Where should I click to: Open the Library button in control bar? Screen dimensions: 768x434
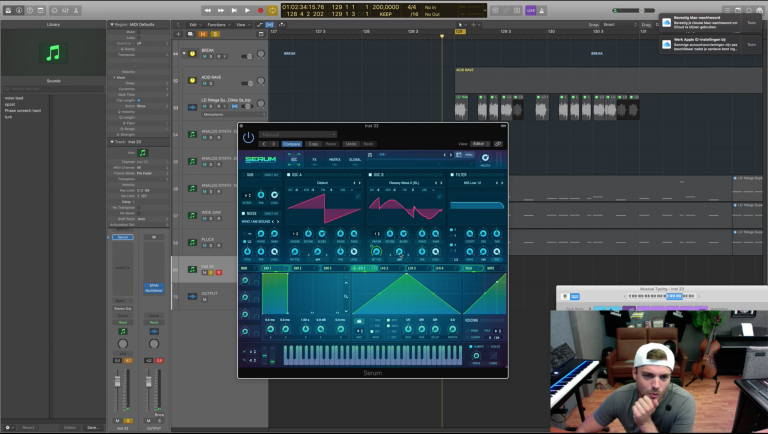(8, 10)
